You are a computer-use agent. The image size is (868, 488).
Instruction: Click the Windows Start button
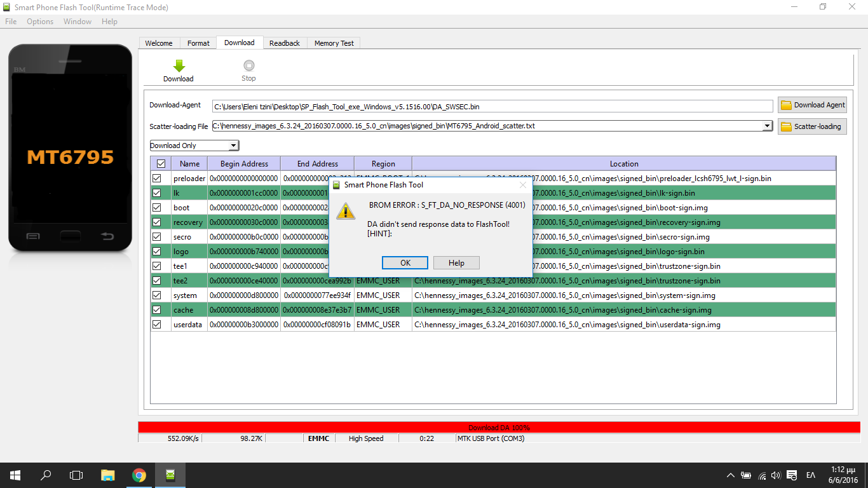coord(15,475)
